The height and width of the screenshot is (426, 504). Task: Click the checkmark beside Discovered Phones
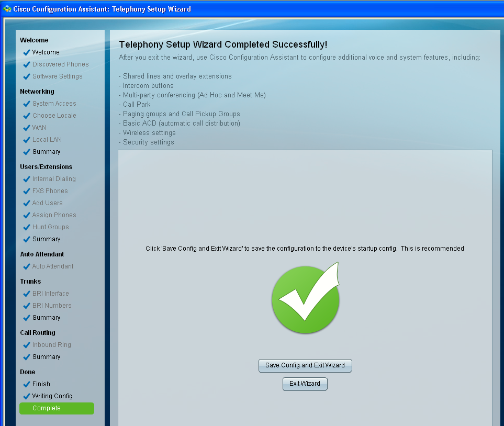click(27, 64)
